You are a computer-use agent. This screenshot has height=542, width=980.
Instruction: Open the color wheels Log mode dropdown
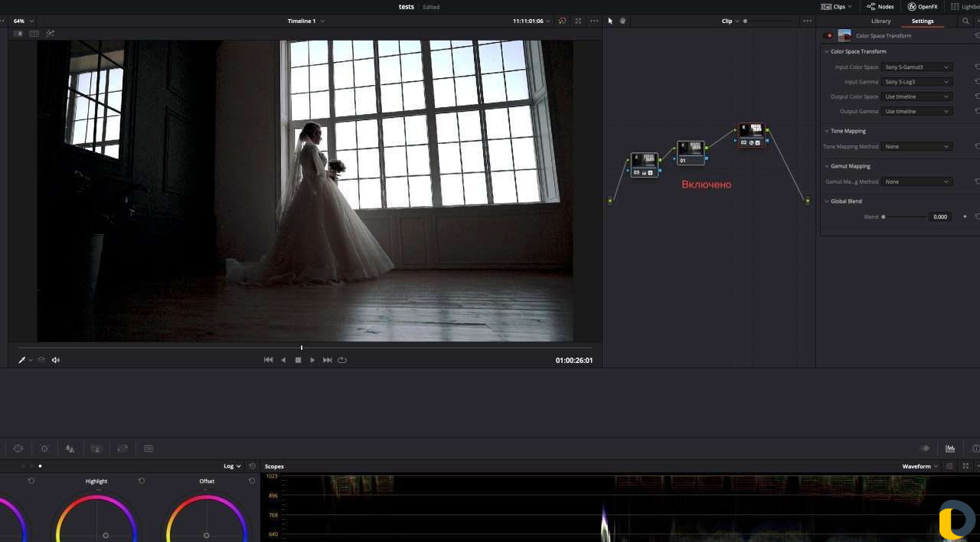(x=232, y=466)
